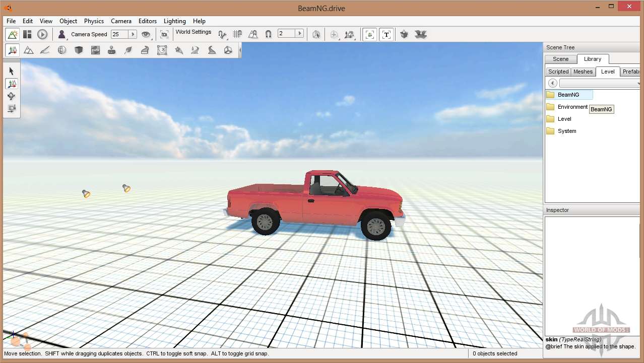This screenshot has width=644, height=363.
Task: Click the make prefab box icon
Action: [404, 34]
